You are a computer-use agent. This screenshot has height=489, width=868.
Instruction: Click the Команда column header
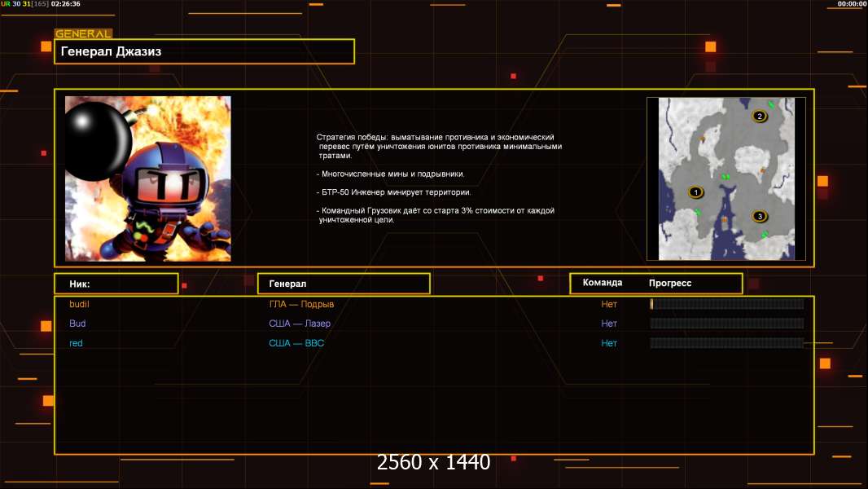tap(603, 283)
